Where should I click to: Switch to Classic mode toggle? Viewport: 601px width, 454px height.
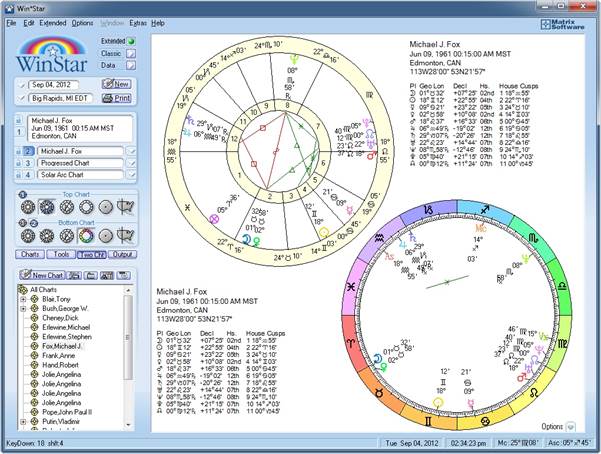point(133,53)
